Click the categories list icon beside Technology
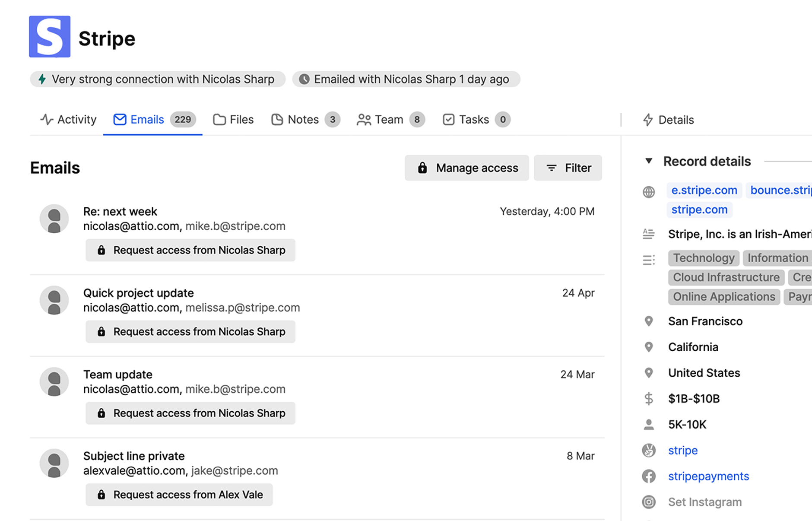This screenshot has width=812, height=521. tap(649, 260)
